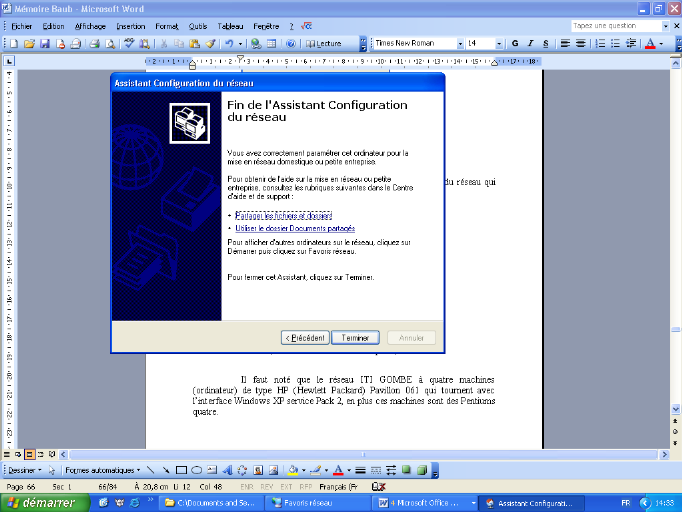Viewport: 682px width, 512px height.
Task: Insert diagram or organization chart icon
Action: click(242, 470)
